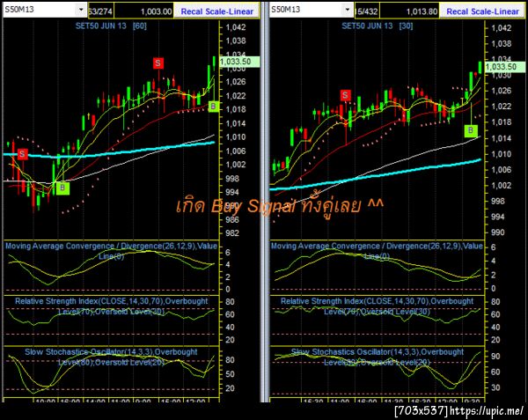Open the left chart's S50M13 symbol dropdown arrow
This screenshot has height=420, width=528.
(81, 10)
